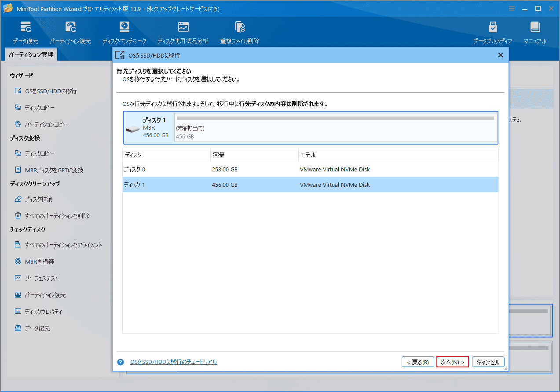Click the 456.00 GB capacity cell in the list
Screen dimensions: 560x392
(225, 185)
